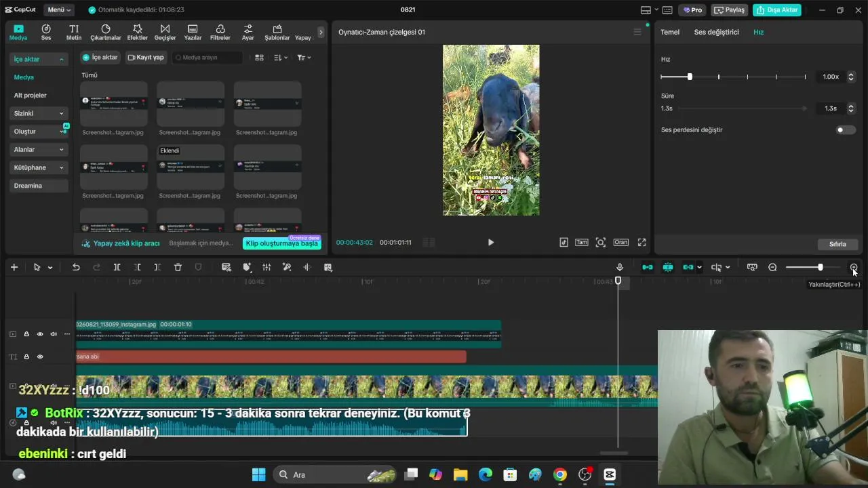Click the preview zoom focus icon
This screenshot has width=868, height=488.
(601, 242)
